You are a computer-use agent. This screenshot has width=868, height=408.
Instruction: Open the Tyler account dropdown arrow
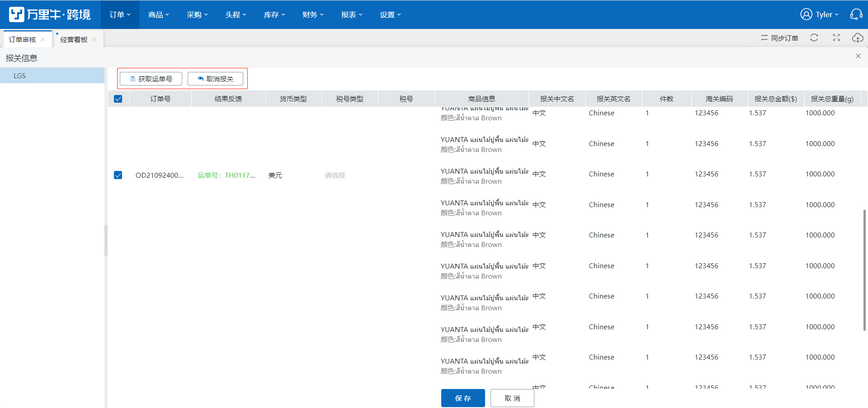click(x=836, y=15)
